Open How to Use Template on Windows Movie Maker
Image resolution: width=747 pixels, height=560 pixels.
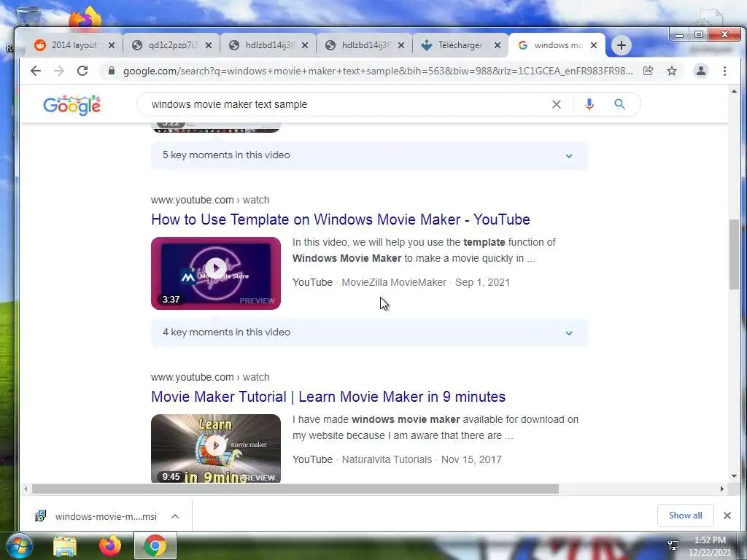tap(341, 219)
